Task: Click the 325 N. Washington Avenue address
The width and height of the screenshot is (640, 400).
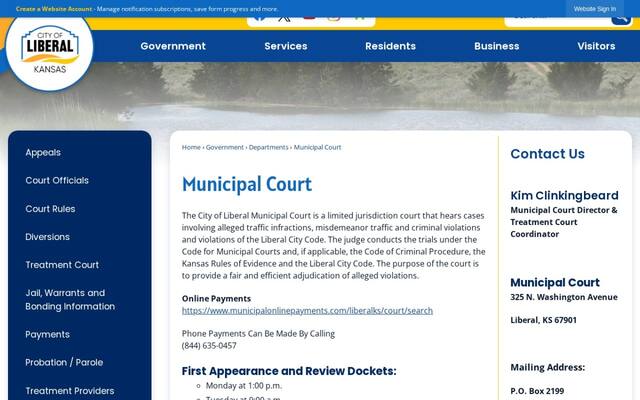Action: 564,297
